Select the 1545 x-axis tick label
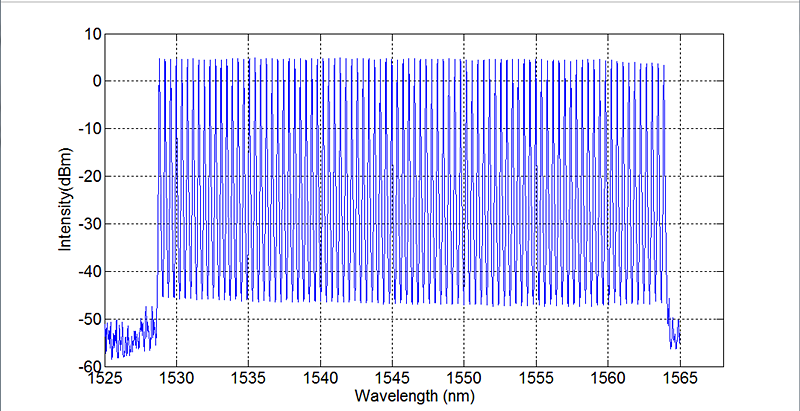The image size is (800, 411). [x=393, y=379]
